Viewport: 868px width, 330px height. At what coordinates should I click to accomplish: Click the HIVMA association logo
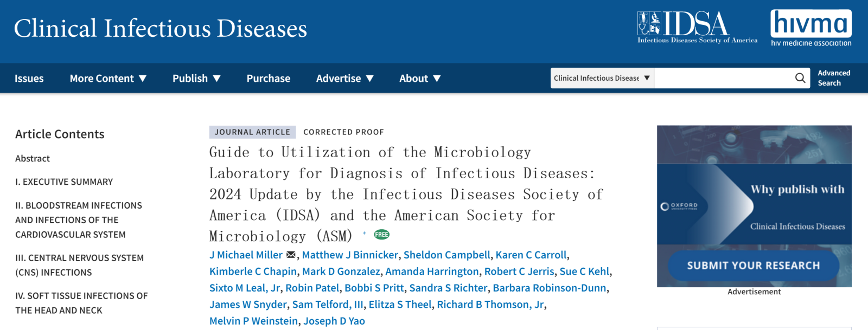coord(811,28)
